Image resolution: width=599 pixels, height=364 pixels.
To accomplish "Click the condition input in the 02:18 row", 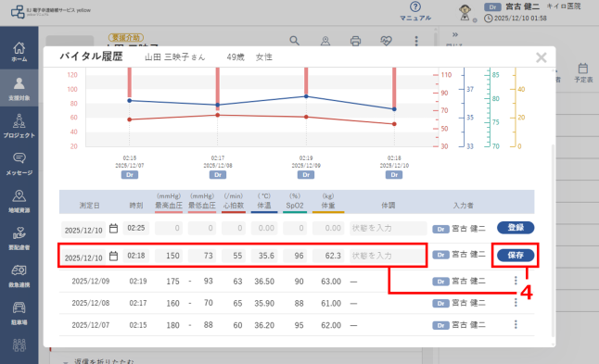I will click(x=388, y=256).
